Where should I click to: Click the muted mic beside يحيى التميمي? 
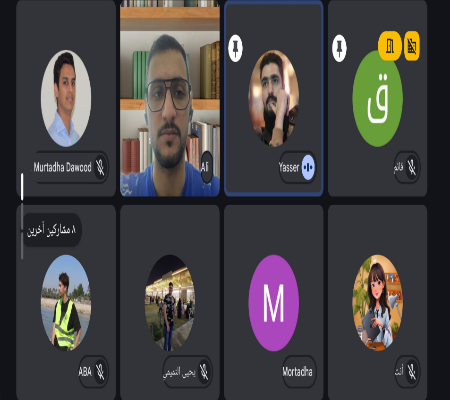pyautogui.click(x=204, y=371)
